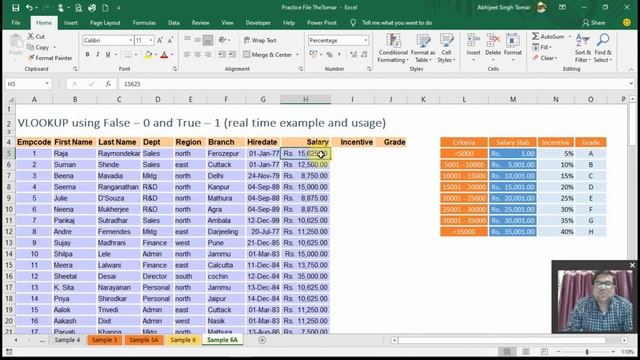The height and width of the screenshot is (360, 640).
Task: Toggle Merge & Center
Action: 268,55
